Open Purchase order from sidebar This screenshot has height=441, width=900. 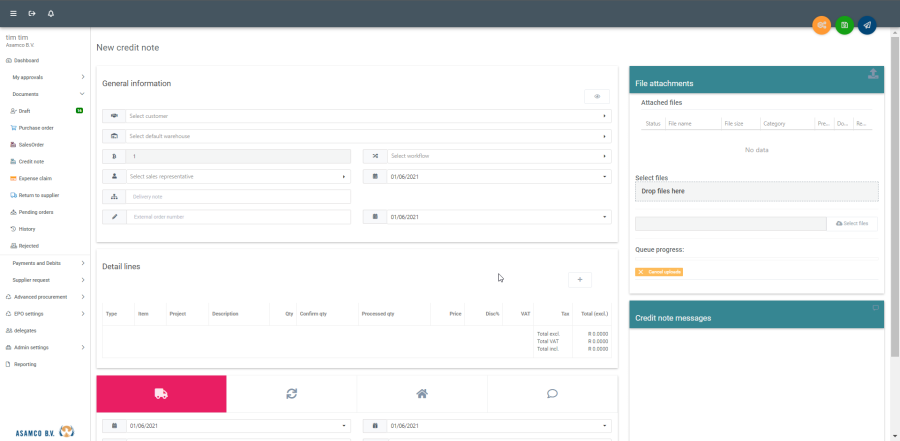click(36, 128)
